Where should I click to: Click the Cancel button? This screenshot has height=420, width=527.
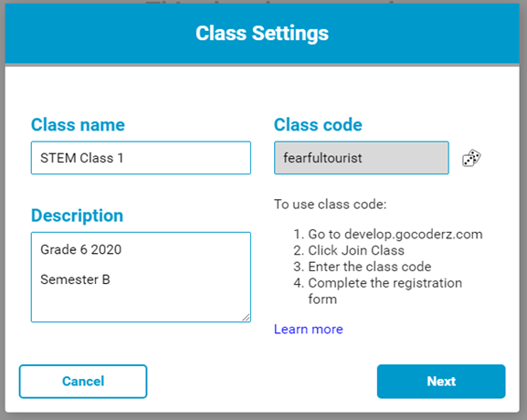(83, 382)
